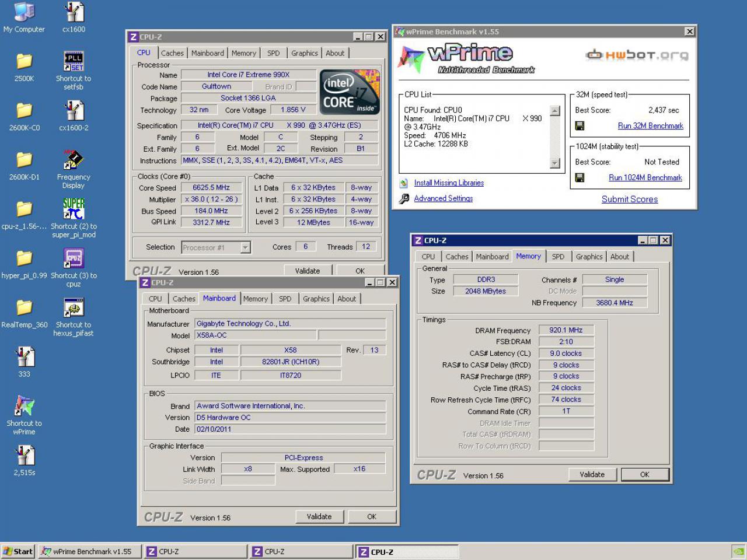Click Run 32M Benchmark link
The image size is (747, 560).
pos(651,126)
